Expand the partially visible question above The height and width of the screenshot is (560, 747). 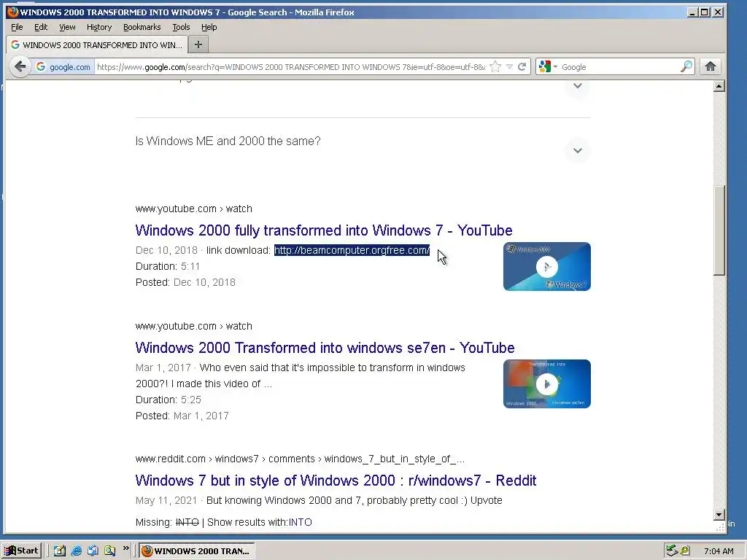[578, 86]
